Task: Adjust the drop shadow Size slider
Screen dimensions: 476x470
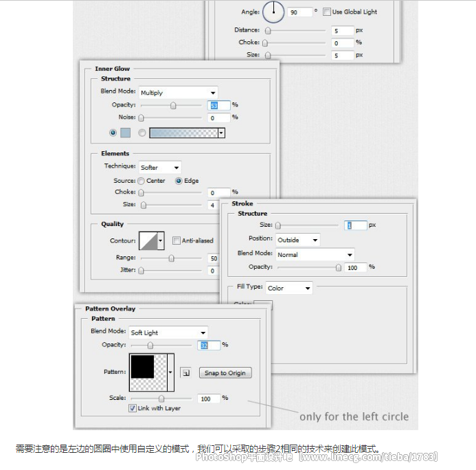Action: pos(268,56)
